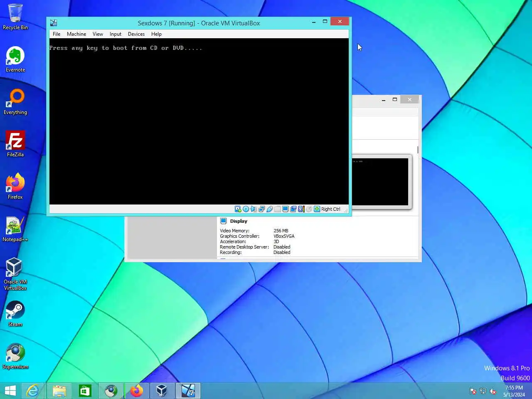This screenshot has height=399, width=532.
Task: Open the File menu in VirtualBox VM window
Action: (x=57, y=34)
